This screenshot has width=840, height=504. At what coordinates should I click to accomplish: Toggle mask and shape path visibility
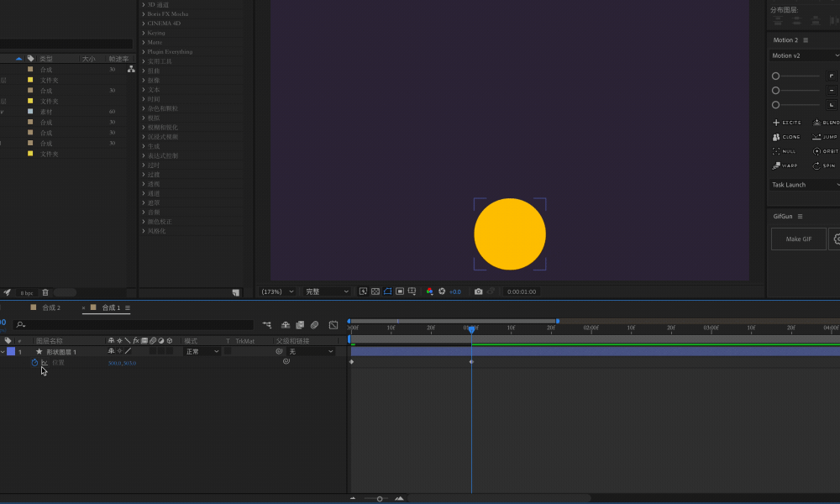click(387, 291)
